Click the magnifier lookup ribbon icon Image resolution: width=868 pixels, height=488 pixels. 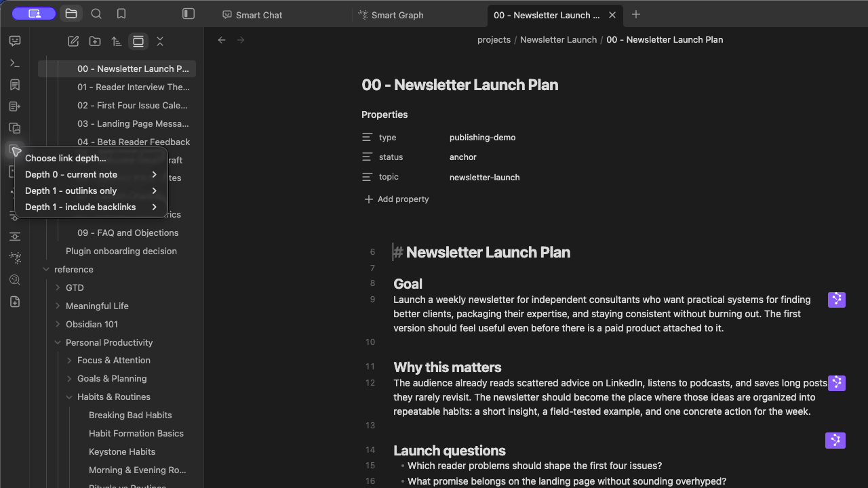pyautogui.click(x=15, y=280)
